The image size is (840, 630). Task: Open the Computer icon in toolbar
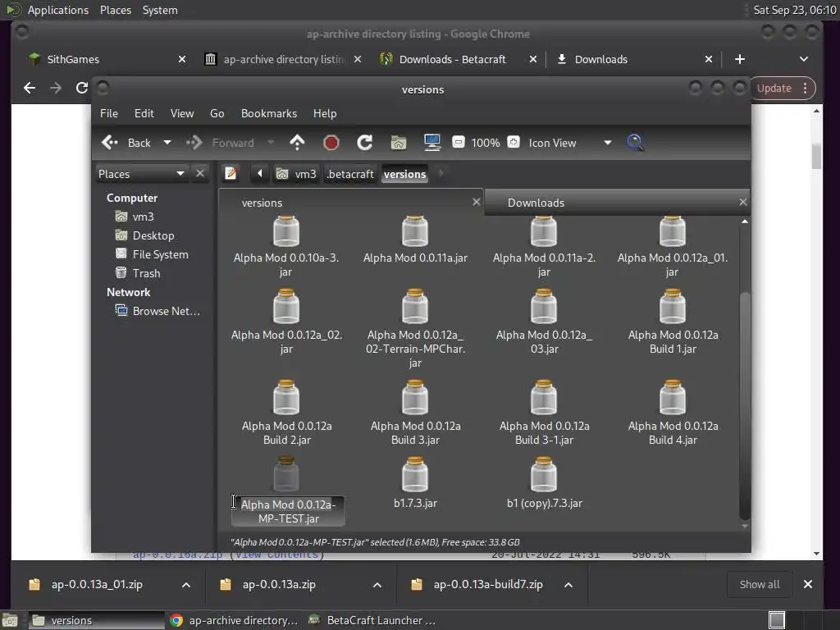[x=431, y=143]
